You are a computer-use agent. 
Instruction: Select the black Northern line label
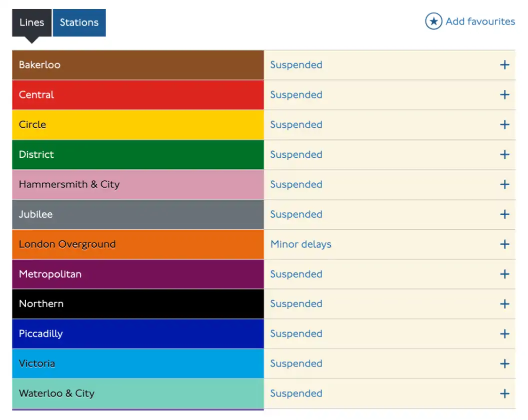tap(138, 304)
